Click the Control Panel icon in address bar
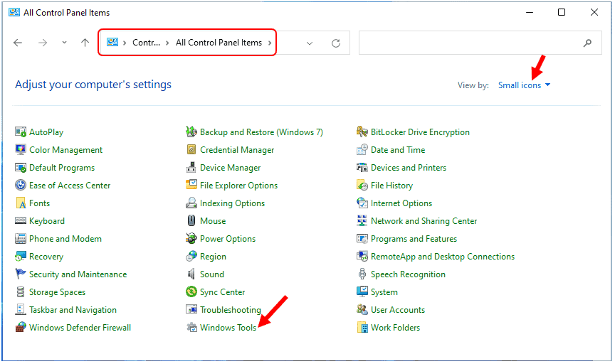The height and width of the screenshot is (364, 615). (x=112, y=43)
